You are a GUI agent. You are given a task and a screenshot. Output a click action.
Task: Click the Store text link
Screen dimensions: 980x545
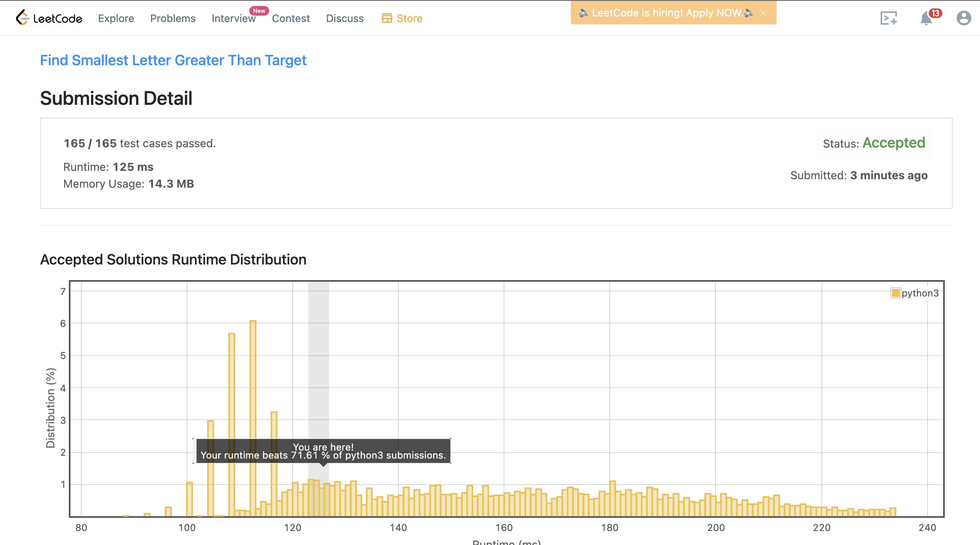(409, 18)
